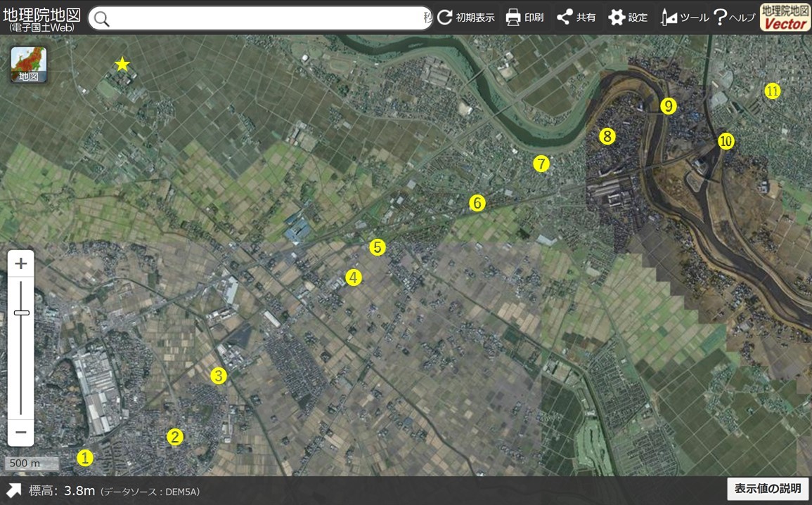
Task: Click the 500 m scale bar label
Action: click(32, 464)
